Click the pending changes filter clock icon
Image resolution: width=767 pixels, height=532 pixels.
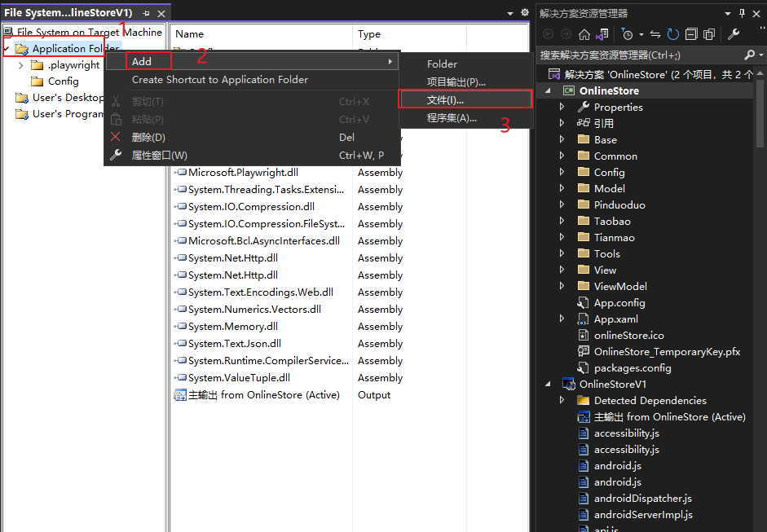point(627,34)
